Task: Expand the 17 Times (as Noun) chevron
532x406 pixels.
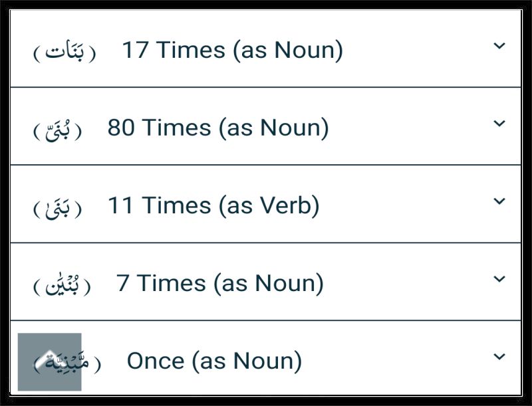Action: (x=499, y=46)
